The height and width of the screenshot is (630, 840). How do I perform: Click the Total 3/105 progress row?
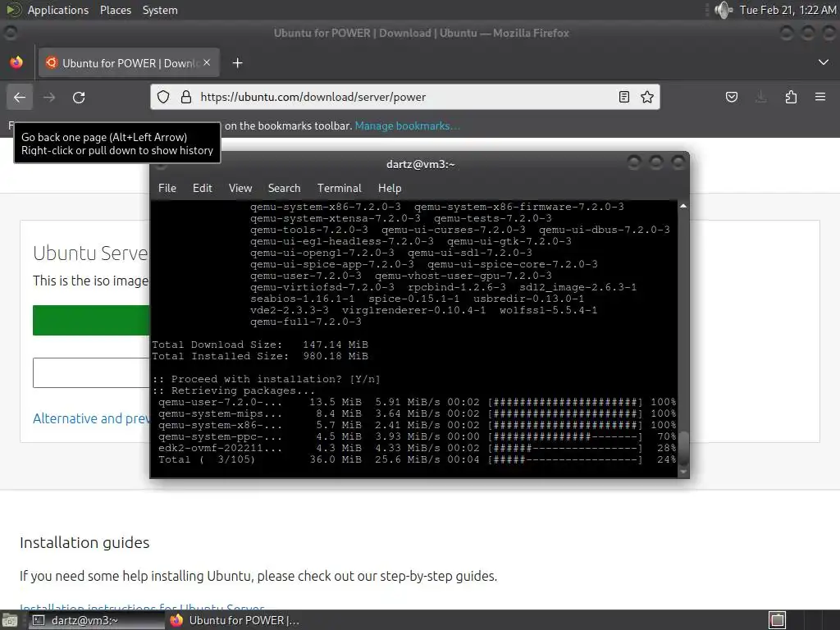pos(417,459)
